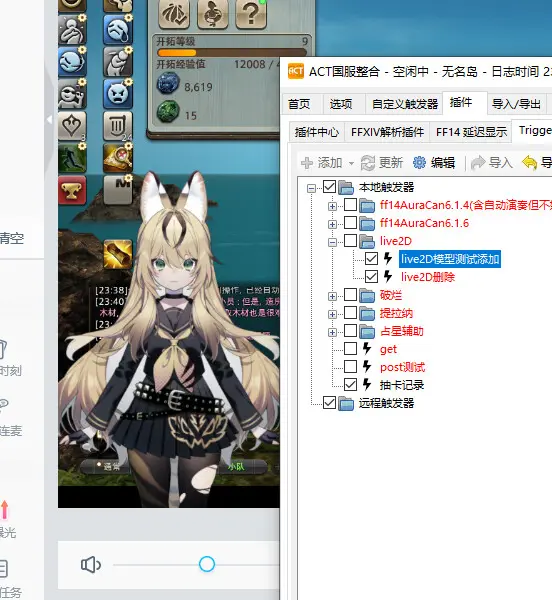Screen dimensions: 552x600
Task: Click the green running figure hotbar icon
Action: click(72, 158)
